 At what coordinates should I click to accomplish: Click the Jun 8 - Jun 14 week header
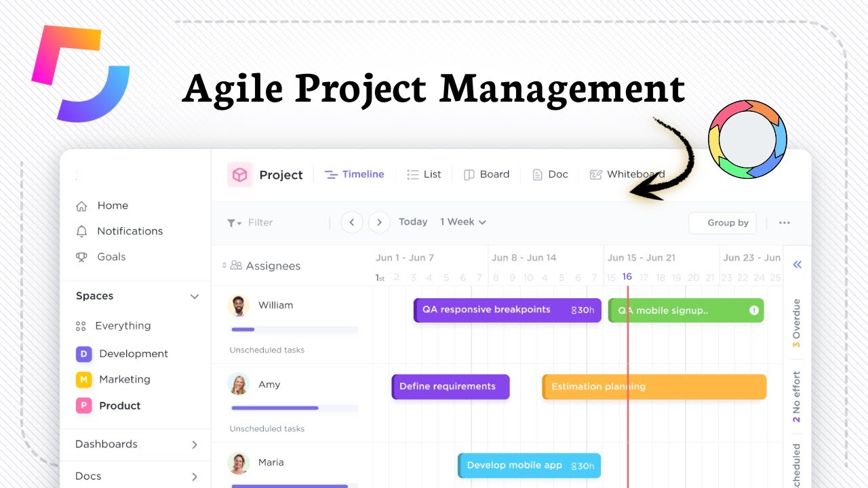pos(524,258)
